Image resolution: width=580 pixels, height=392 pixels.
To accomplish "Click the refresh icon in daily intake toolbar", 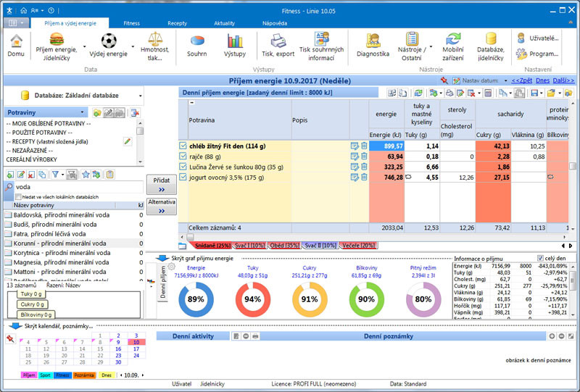I will pyautogui.click(x=418, y=93).
